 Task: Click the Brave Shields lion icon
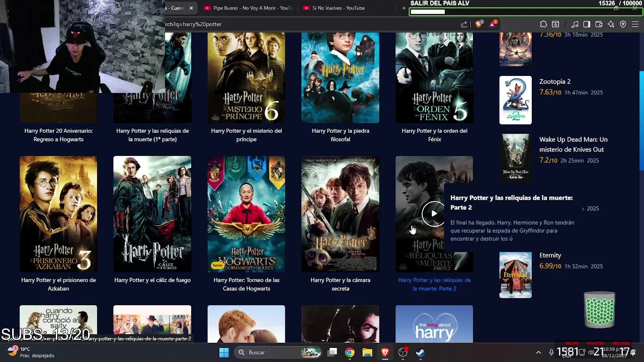(478, 24)
